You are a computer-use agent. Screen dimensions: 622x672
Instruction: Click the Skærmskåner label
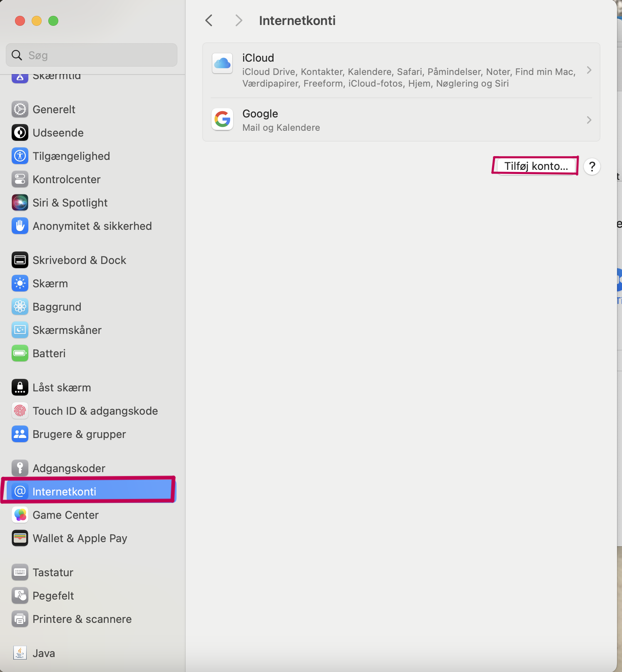click(x=67, y=330)
